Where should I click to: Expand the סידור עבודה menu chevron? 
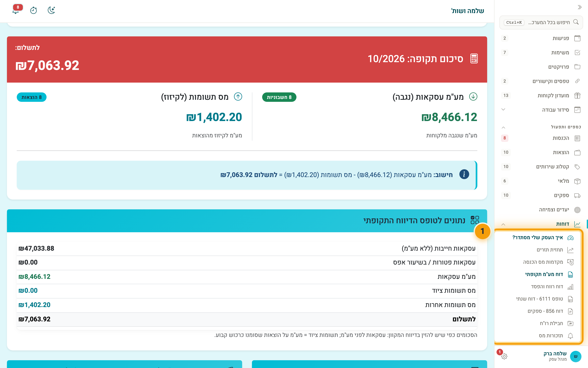point(503,110)
